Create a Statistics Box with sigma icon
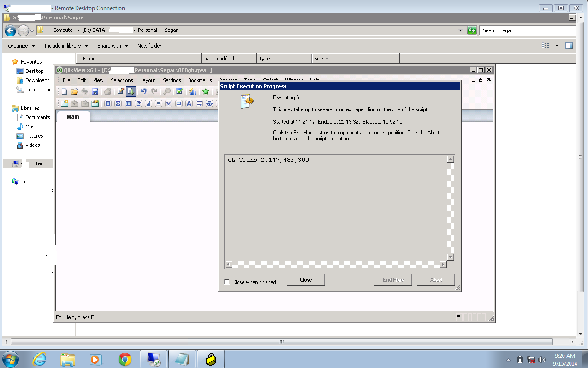 tap(118, 103)
